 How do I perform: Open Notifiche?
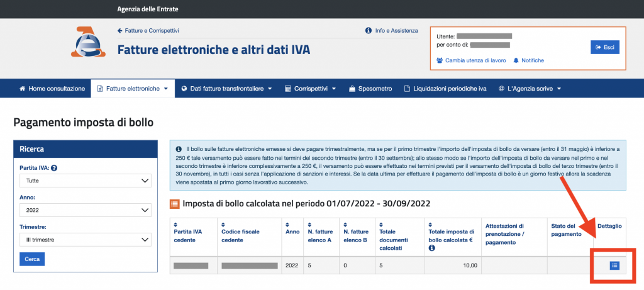pos(528,60)
